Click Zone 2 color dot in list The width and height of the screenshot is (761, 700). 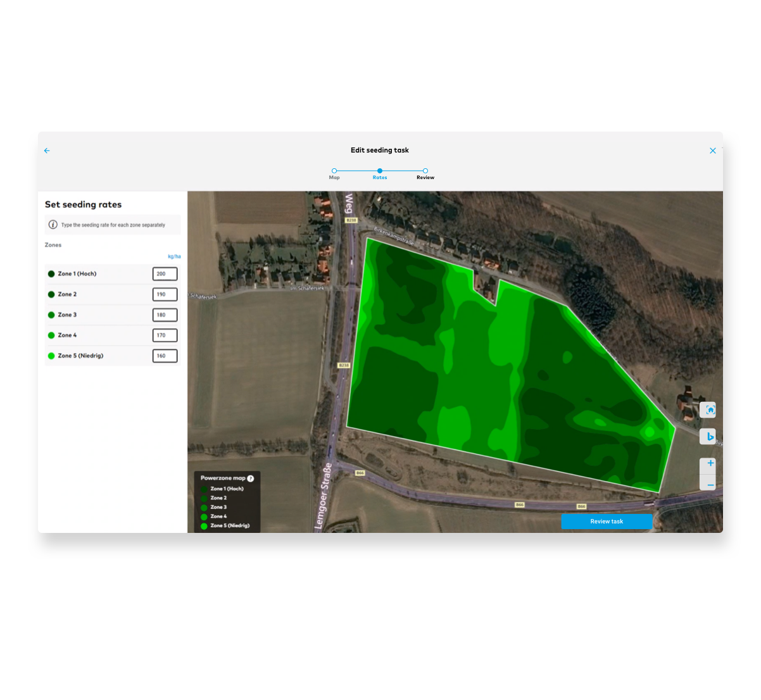51,294
